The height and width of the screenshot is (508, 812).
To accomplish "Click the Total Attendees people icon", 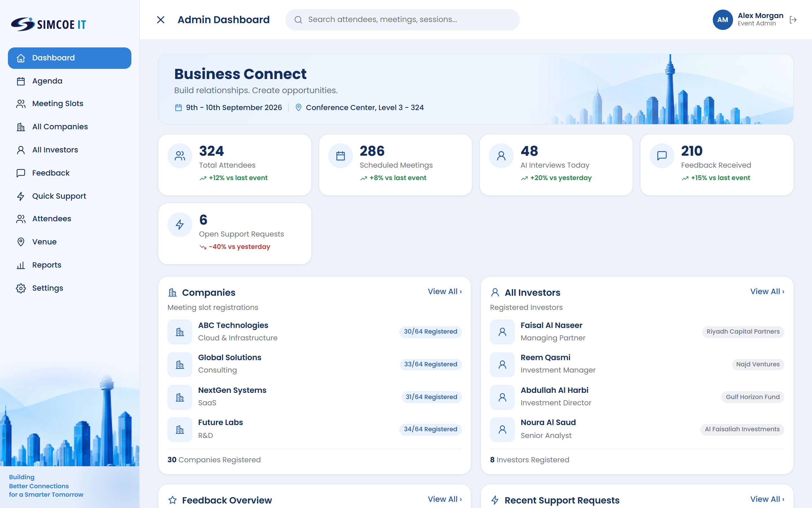I will point(180,156).
